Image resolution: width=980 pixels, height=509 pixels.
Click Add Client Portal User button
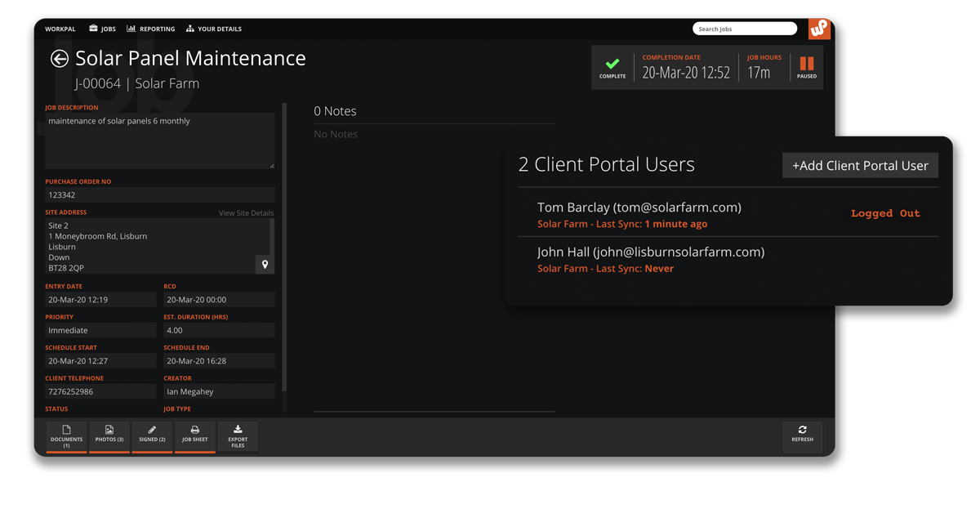click(860, 165)
